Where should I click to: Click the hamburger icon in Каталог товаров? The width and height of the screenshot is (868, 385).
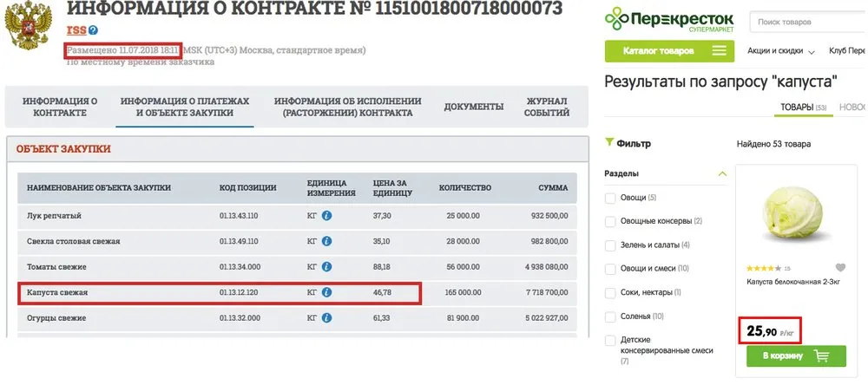(x=719, y=51)
